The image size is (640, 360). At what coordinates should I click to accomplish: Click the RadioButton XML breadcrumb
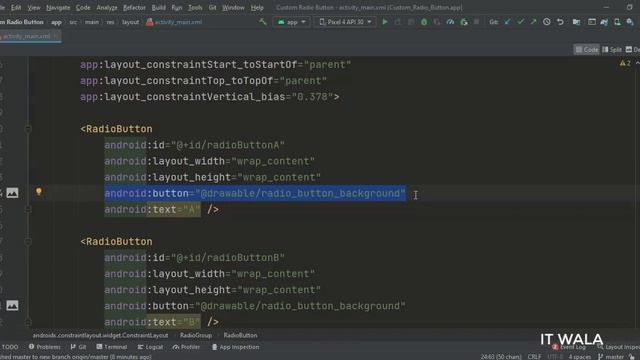point(240,335)
